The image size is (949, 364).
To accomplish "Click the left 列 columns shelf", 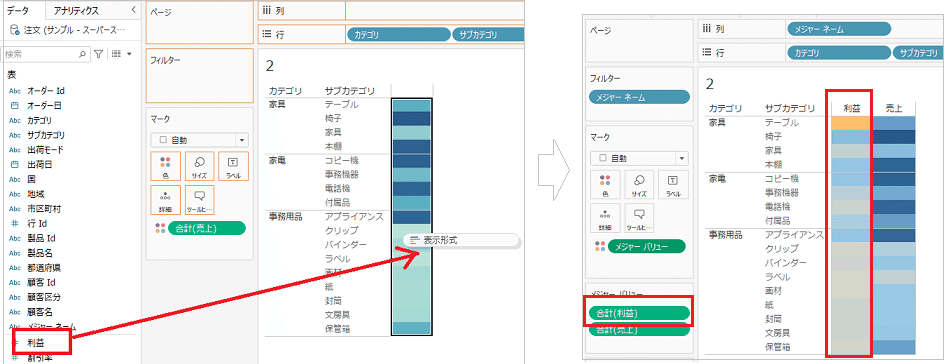I will (x=391, y=10).
